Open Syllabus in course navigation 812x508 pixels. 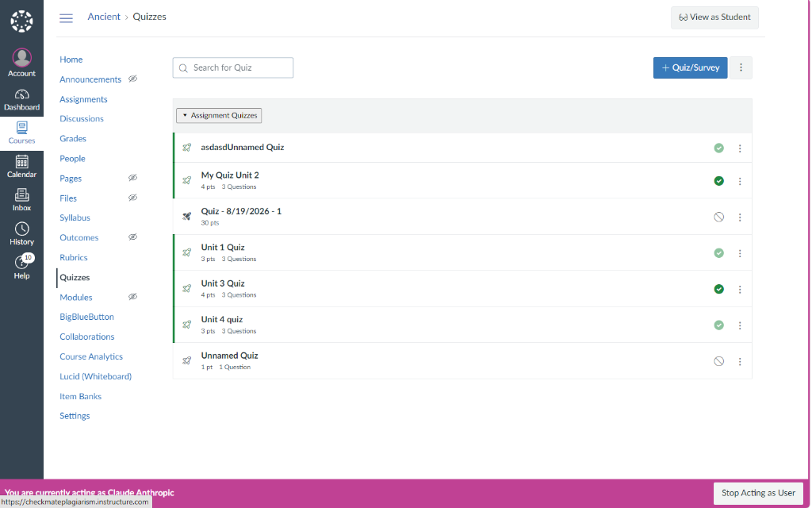[x=75, y=217]
